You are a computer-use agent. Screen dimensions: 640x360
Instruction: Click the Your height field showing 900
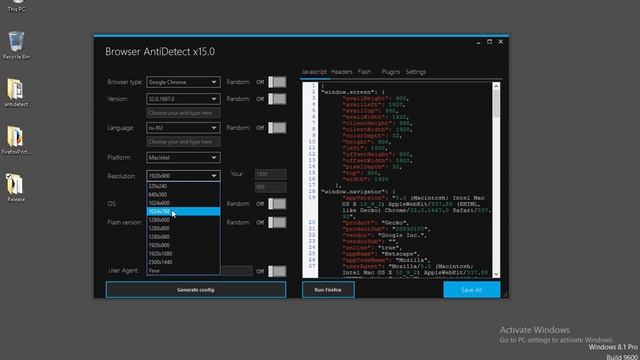pos(271,187)
